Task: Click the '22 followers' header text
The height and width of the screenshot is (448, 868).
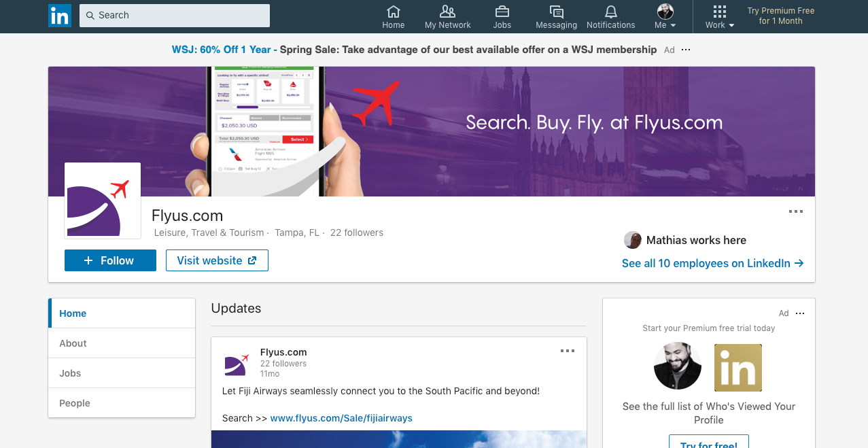Action: coord(357,232)
